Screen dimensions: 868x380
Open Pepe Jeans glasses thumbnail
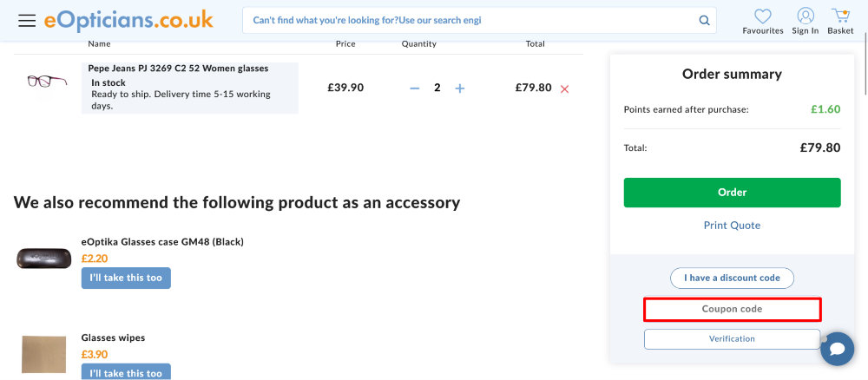coord(47,82)
